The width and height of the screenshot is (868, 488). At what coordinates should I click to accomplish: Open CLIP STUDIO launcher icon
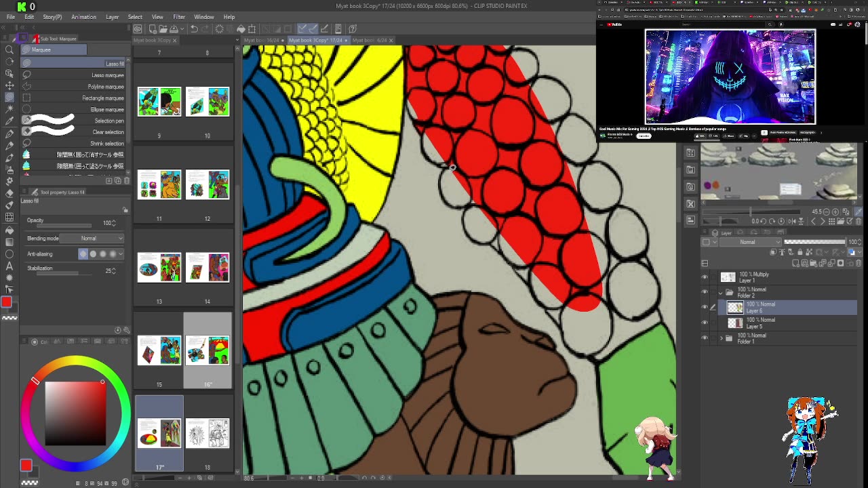(x=138, y=28)
